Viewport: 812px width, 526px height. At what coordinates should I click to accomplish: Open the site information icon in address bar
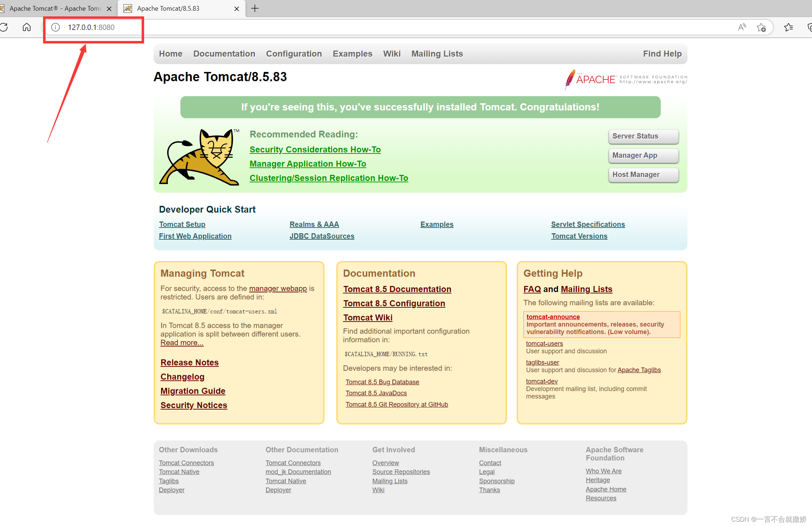(x=56, y=27)
